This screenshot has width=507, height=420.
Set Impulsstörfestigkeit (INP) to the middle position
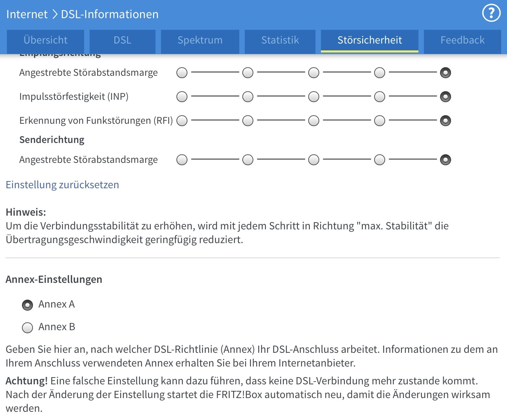tap(314, 97)
